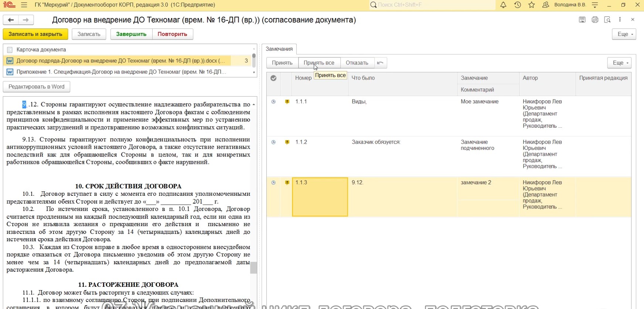Click the Word file icon of Договор подряда
The height and width of the screenshot is (309, 644).
[x=10, y=61]
